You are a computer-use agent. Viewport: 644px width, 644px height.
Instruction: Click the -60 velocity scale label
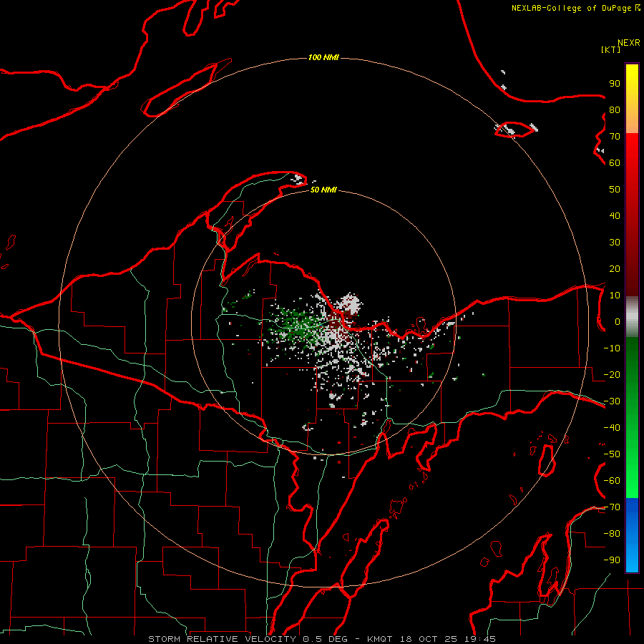pos(612,481)
